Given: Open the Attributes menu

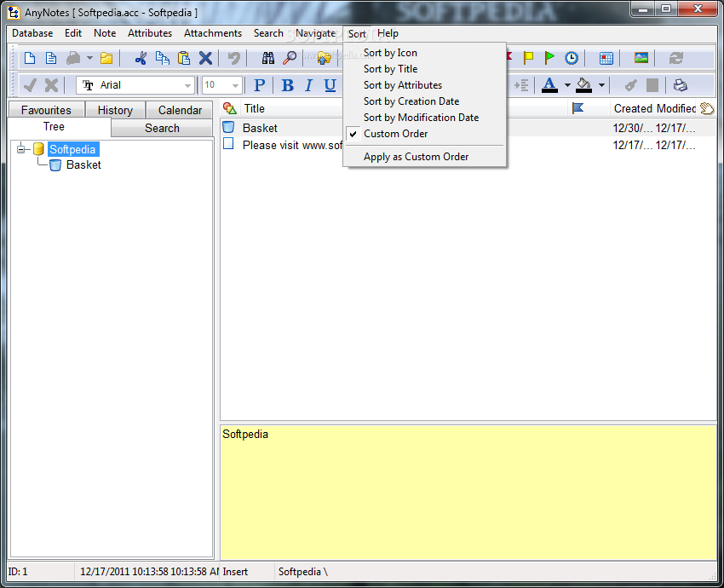Looking at the screenshot, I should coord(150,33).
